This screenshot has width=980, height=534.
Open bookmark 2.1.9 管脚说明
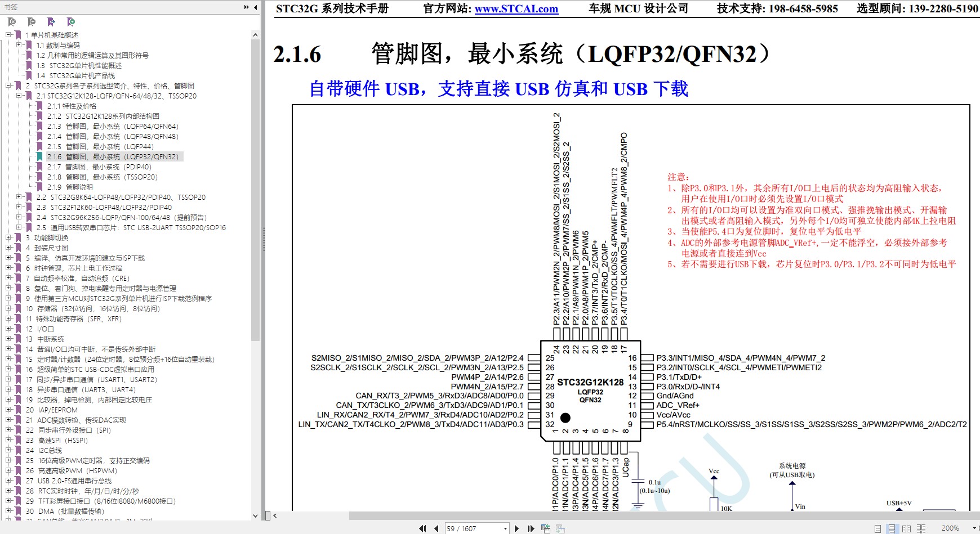click(70, 187)
